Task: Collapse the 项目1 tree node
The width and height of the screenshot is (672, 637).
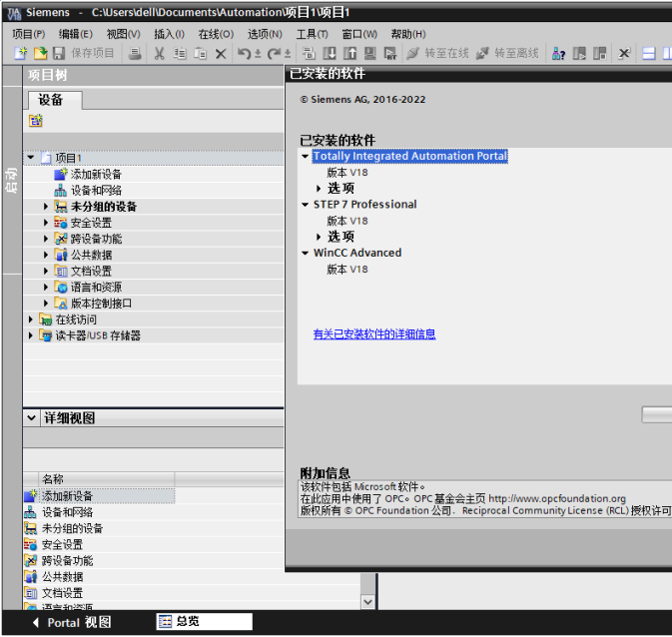Action: coord(30,158)
